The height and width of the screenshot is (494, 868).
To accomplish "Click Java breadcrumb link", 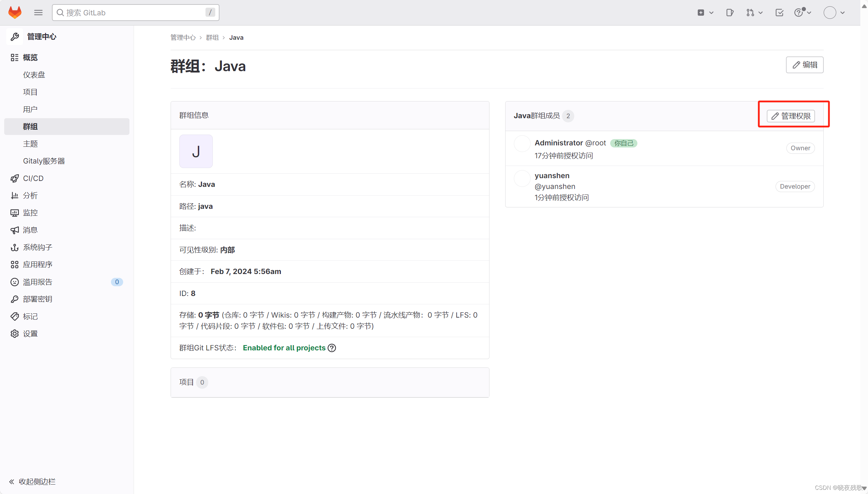I will pos(236,37).
